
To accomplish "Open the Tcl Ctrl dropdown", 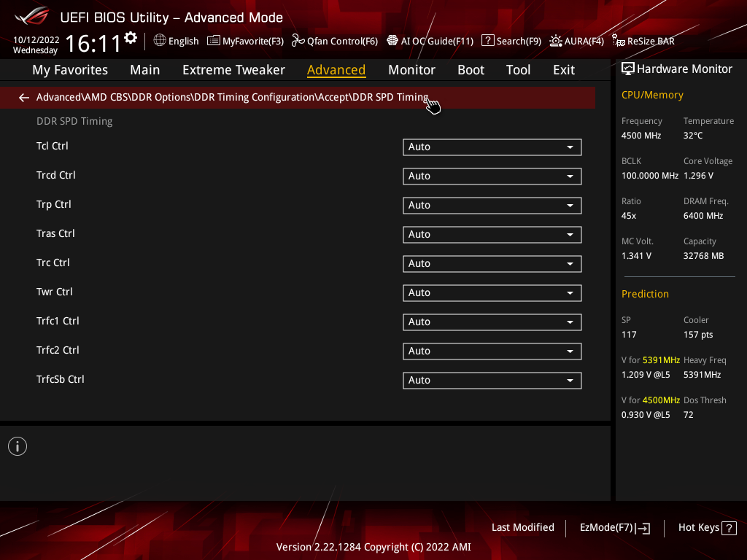I will tap(492, 147).
